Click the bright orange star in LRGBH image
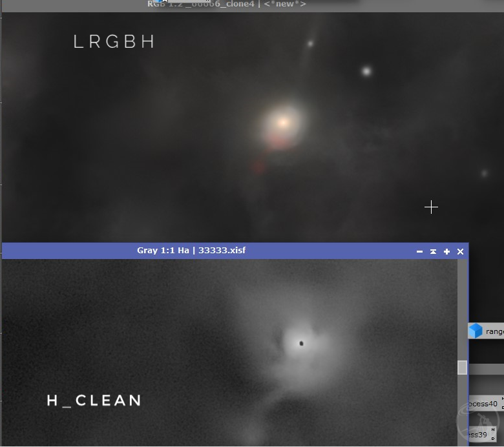This screenshot has height=447, width=504. [x=283, y=123]
